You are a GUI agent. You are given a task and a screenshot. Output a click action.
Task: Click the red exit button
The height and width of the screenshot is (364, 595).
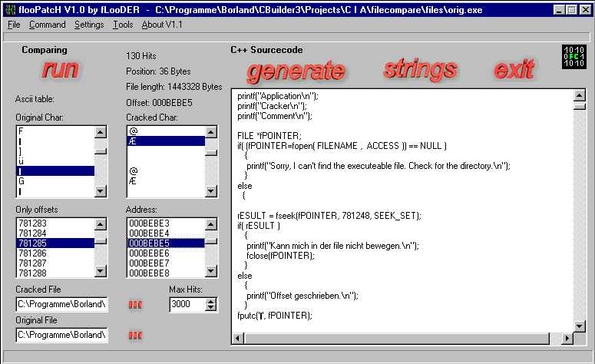pos(514,69)
